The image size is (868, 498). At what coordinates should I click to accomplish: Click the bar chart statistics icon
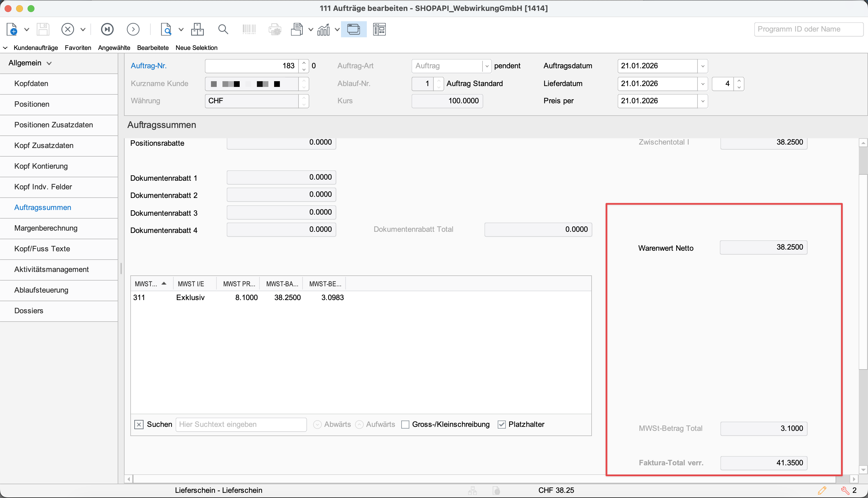coord(323,30)
